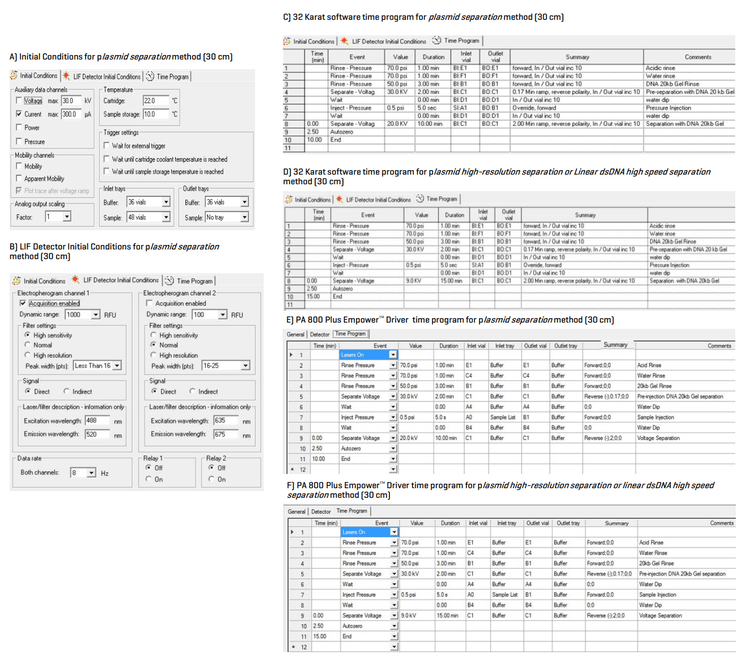Open the Lasers On event dropdown in panel E
750x660 pixels.
pos(394,354)
